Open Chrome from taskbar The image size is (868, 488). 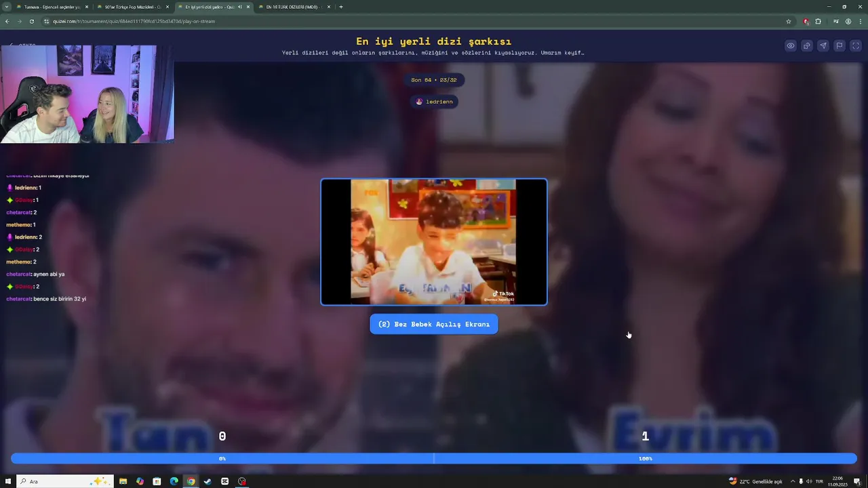(x=191, y=481)
